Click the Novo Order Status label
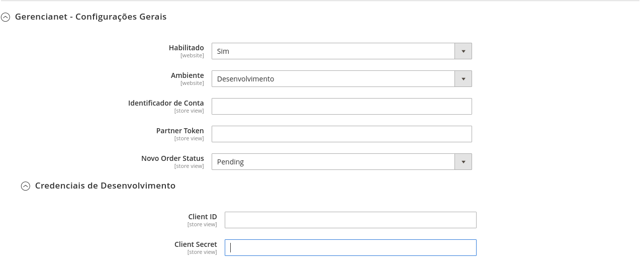 172,158
